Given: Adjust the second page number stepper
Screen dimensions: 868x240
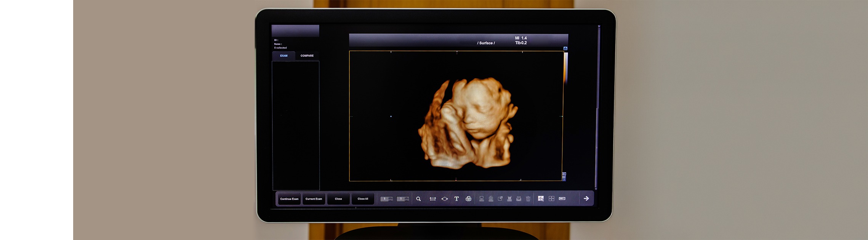Looking at the screenshot, I should click(x=403, y=199).
